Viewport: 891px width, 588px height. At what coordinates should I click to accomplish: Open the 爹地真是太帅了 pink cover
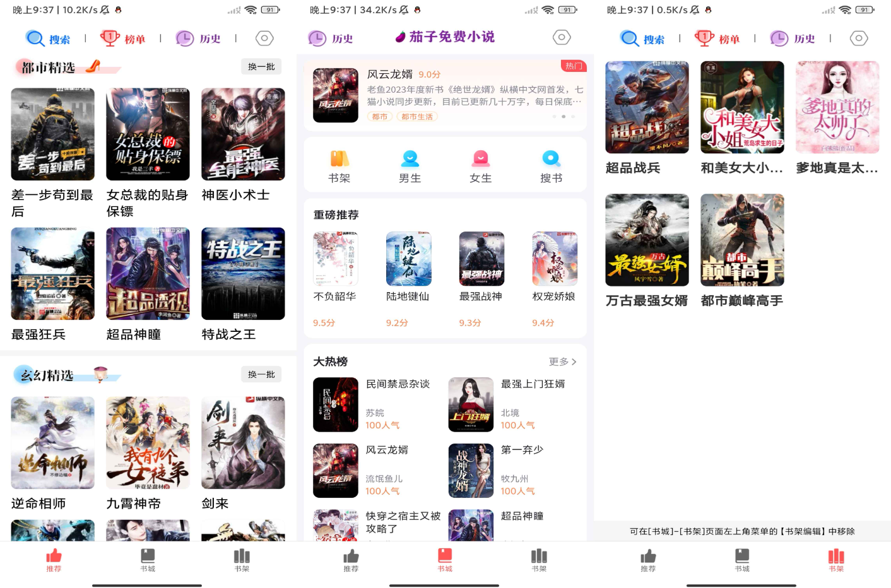click(x=837, y=107)
